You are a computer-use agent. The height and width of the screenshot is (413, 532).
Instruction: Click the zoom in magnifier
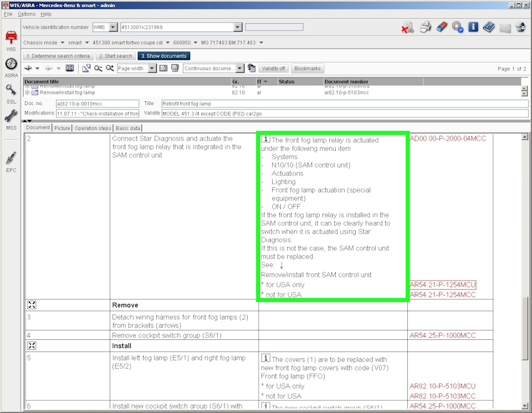pyautogui.click(x=110, y=68)
